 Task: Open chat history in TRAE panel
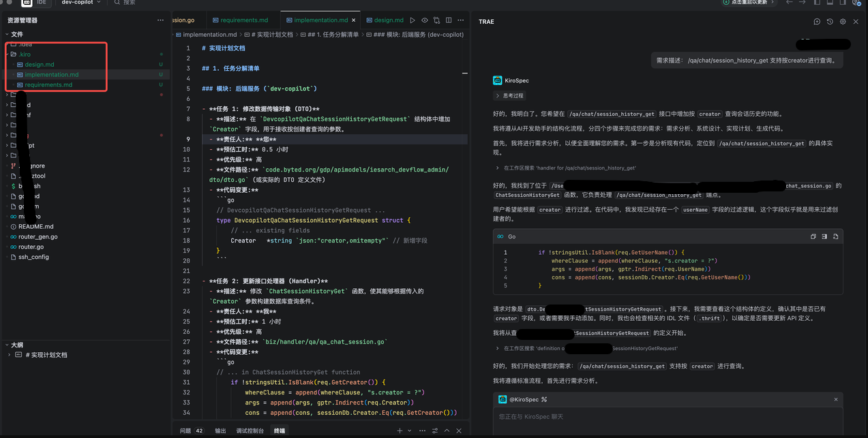(x=830, y=22)
